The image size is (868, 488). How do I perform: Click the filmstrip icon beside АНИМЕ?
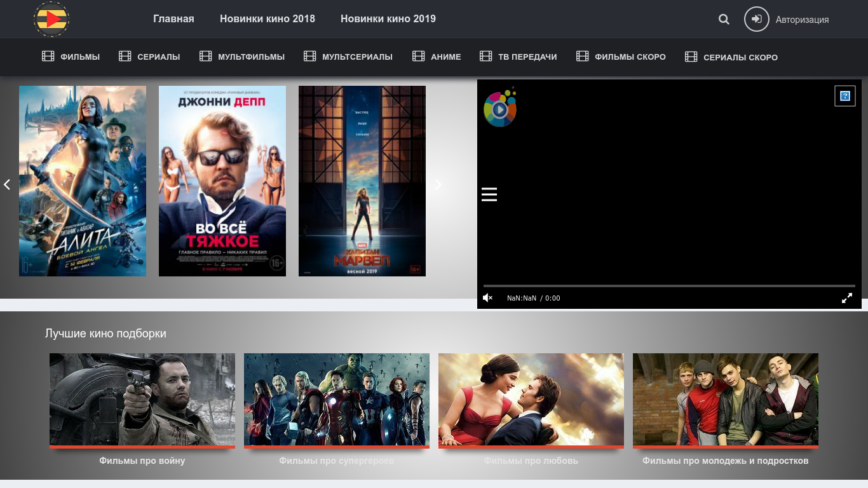click(x=418, y=57)
